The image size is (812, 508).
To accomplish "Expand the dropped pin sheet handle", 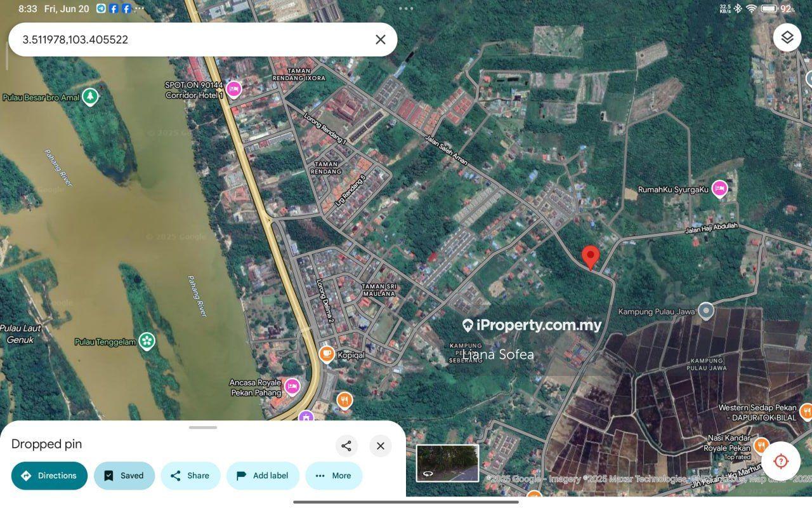I will [203, 427].
